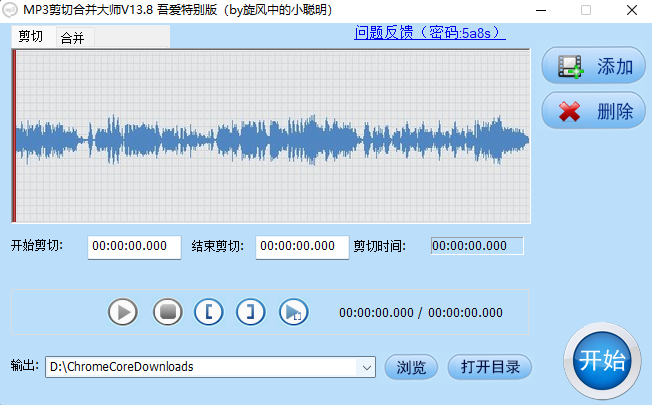The width and height of the screenshot is (652, 405).
Task: Open the 问题反馈 feedback link
Action: coord(430,32)
